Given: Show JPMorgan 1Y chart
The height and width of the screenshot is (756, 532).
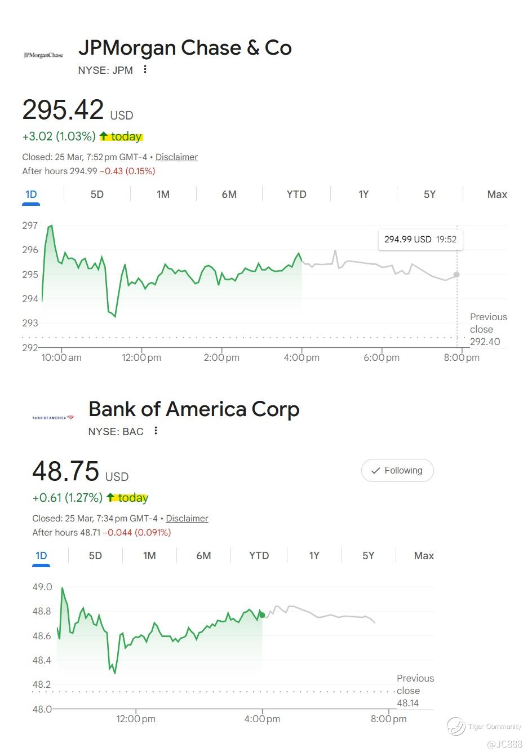Looking at the screenshot, I should pos(363,194).
